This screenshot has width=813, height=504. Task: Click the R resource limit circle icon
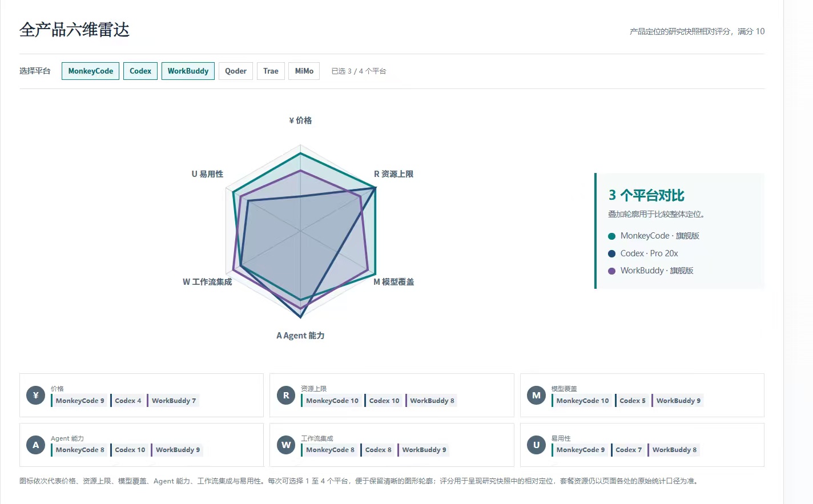pos(286,395)
